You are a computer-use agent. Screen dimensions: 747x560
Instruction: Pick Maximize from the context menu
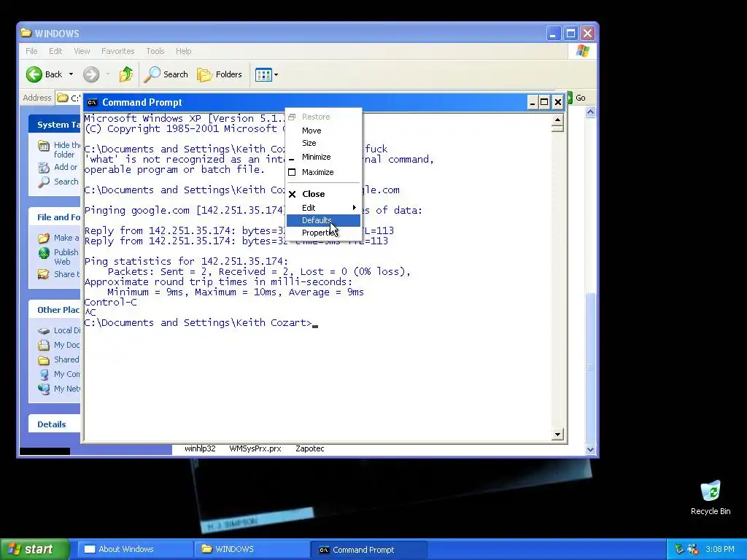(323, 172)
